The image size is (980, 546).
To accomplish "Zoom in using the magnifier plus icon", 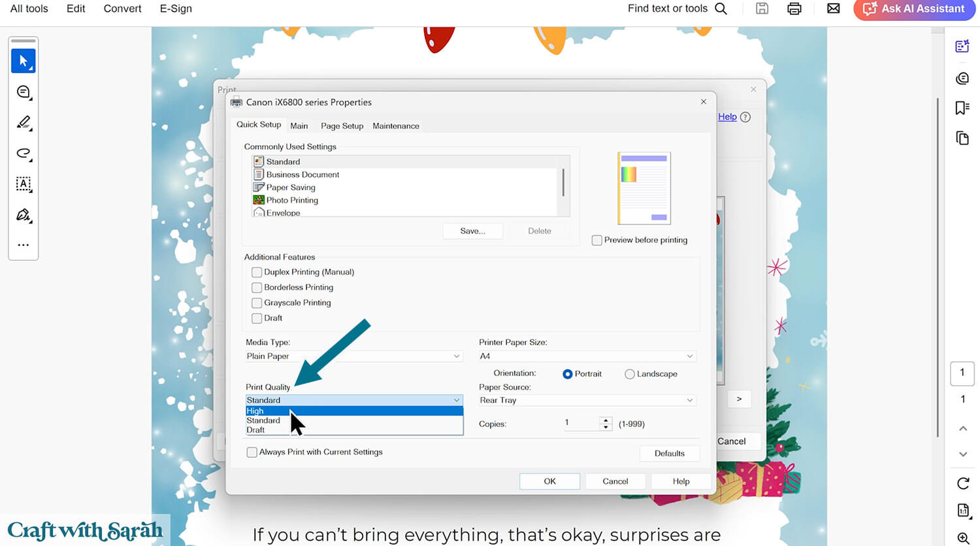I will click(x=963, y=538).
